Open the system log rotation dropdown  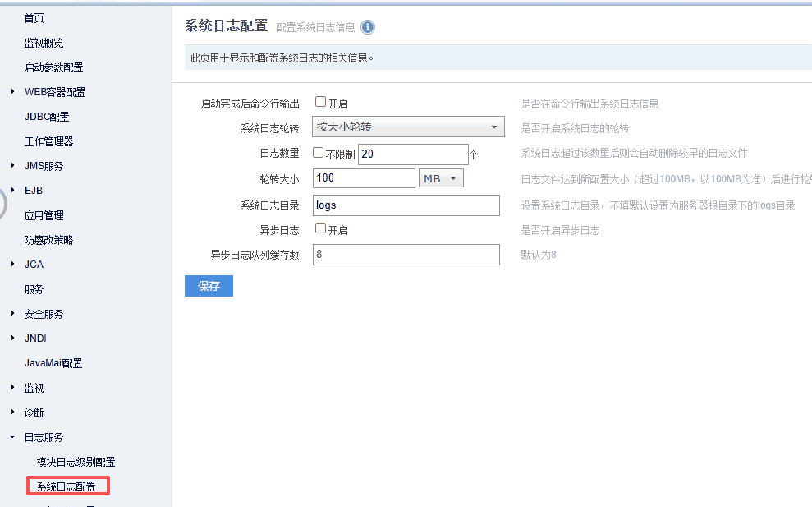[x=408, y=127]
